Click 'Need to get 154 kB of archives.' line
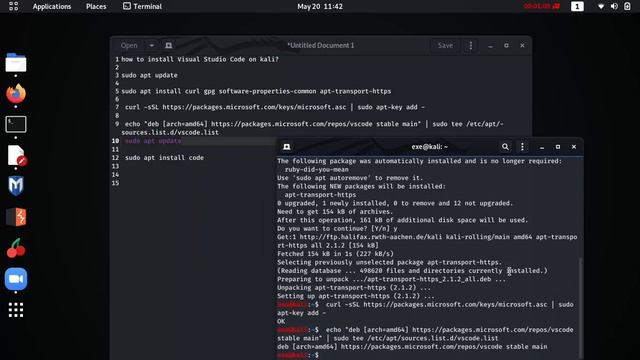The height and width of the screenshot is (360, 640). [335, 211]
